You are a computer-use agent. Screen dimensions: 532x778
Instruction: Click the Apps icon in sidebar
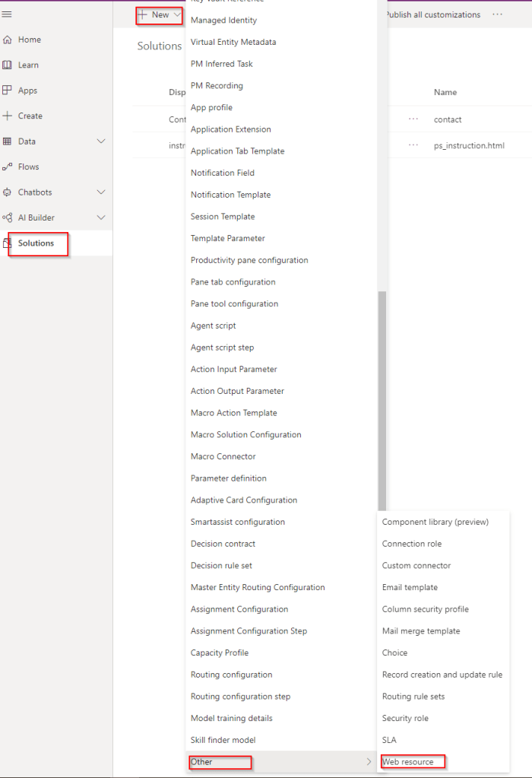[x=8, y=91]
